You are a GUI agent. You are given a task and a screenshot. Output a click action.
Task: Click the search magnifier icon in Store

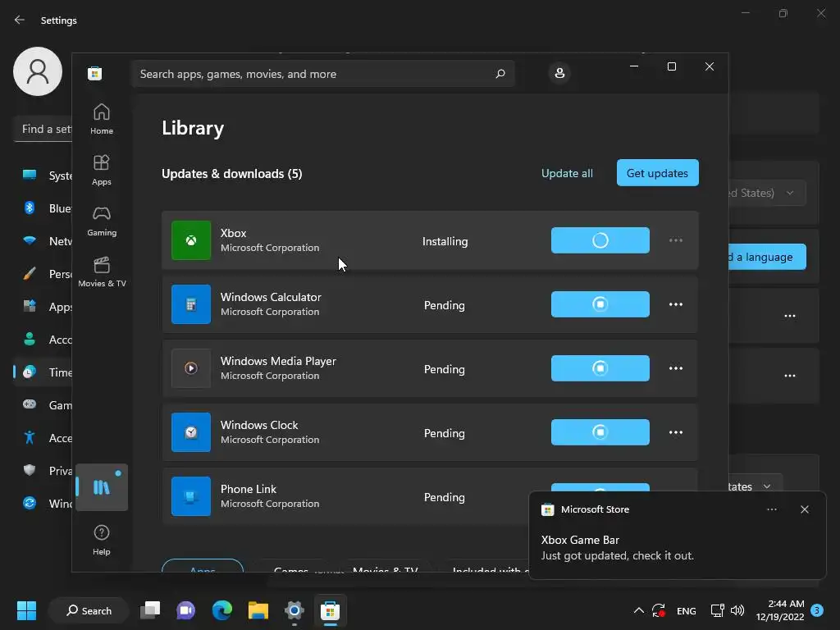(x=500, y=73)
